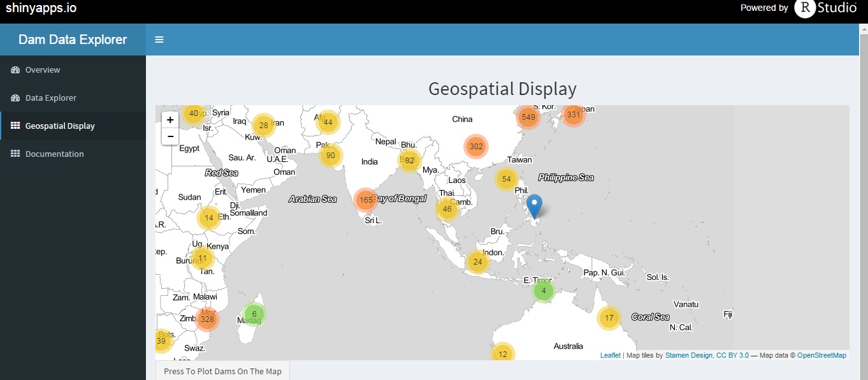Click the Coral Sea label

(x=650, y=317)
